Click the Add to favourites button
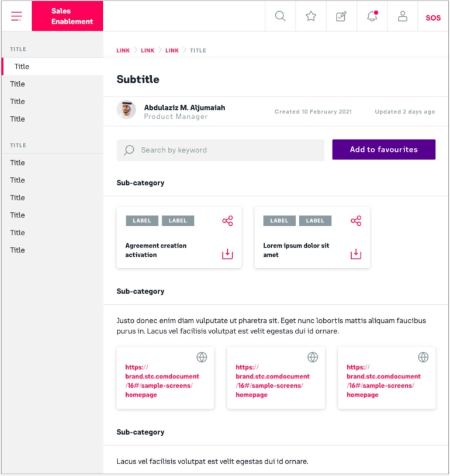 pyautogui.click(x=383, y=150)
